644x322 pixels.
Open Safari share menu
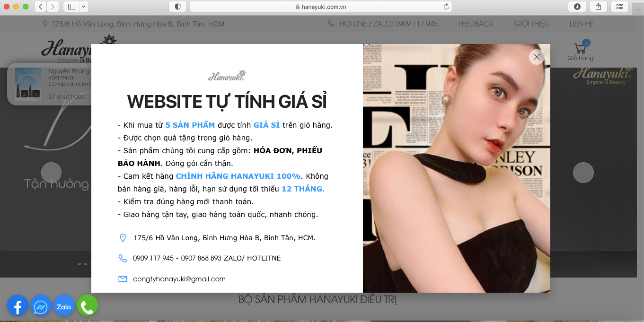pyautogui.click(x=599, y=7)
